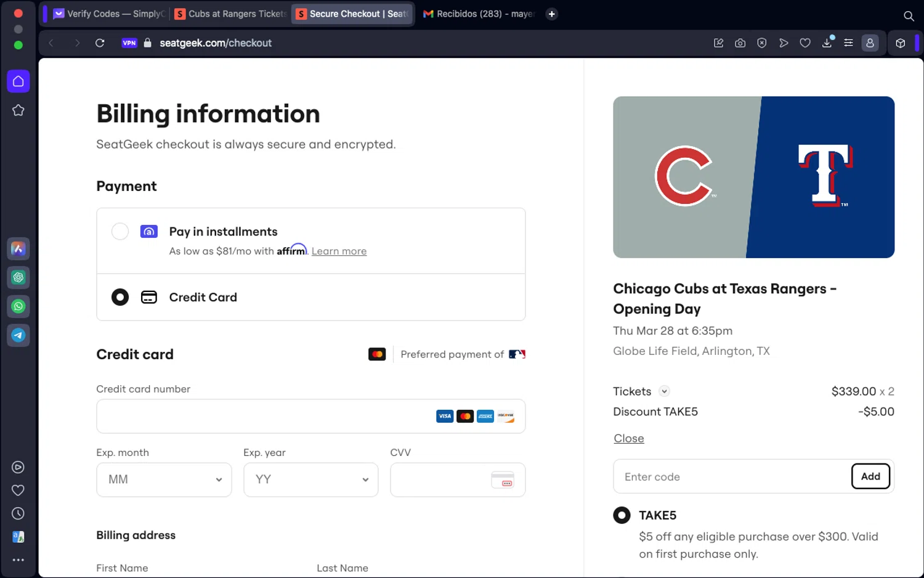Click the Add promo code button
The image size is (924, 578).
(870, 476)
